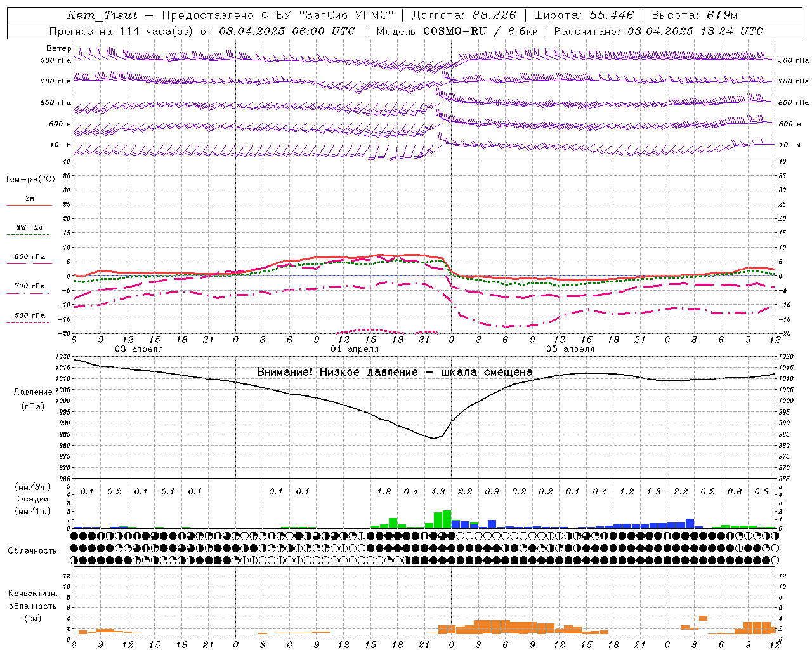This screenshot has width=812, height=650.
Task: Select the 4.3 precipitation value
Action: point(438,492)
